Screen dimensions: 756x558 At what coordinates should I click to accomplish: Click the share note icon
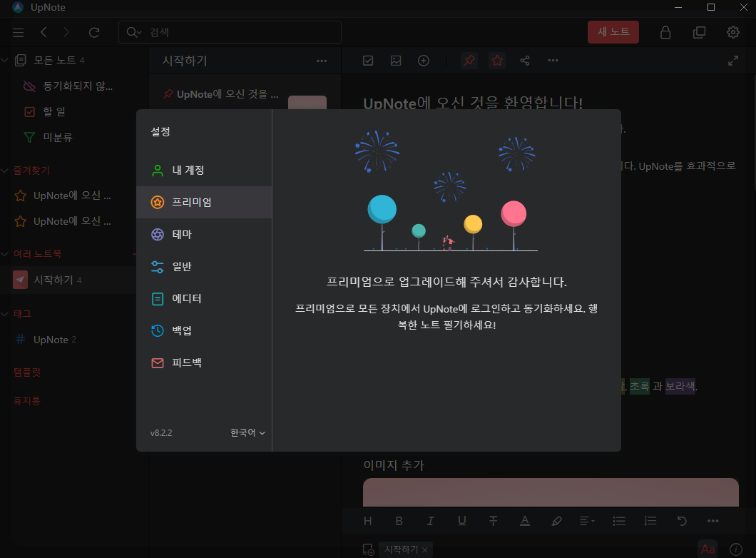(x=525, y=60)
